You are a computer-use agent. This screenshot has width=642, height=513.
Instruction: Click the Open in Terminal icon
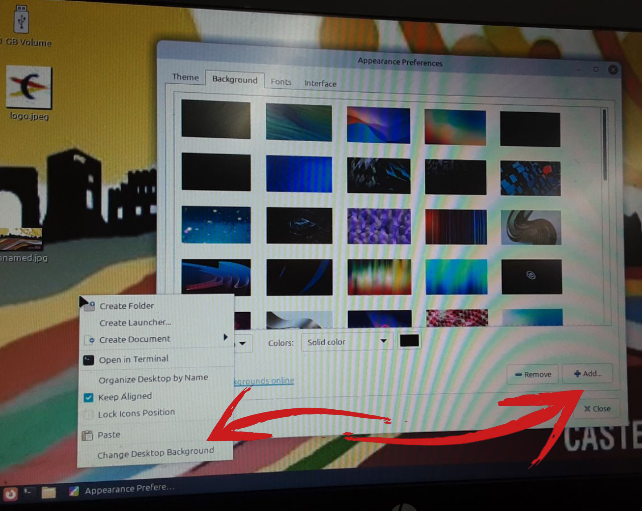pos(88,359)
